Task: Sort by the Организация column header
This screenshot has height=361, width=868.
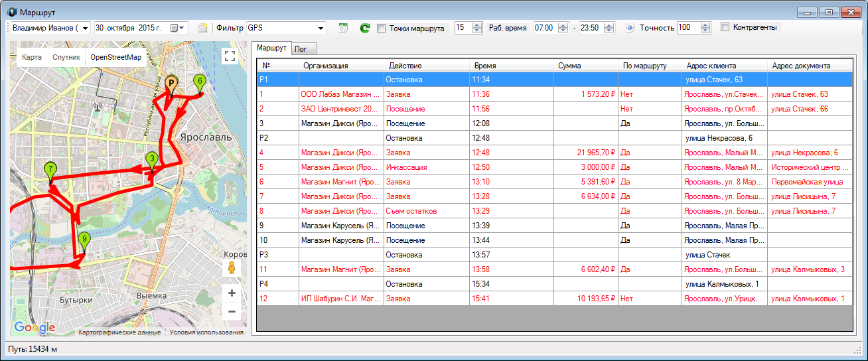Action: [341, 66]
